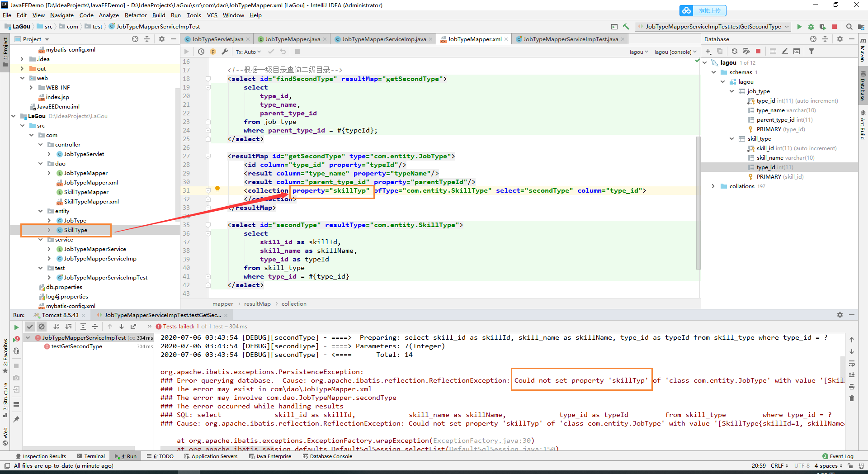The height and width of the screenshot is (474, 868).
Task: Open Project panel settings via the gear icon
Action: (x=161, y=39)
